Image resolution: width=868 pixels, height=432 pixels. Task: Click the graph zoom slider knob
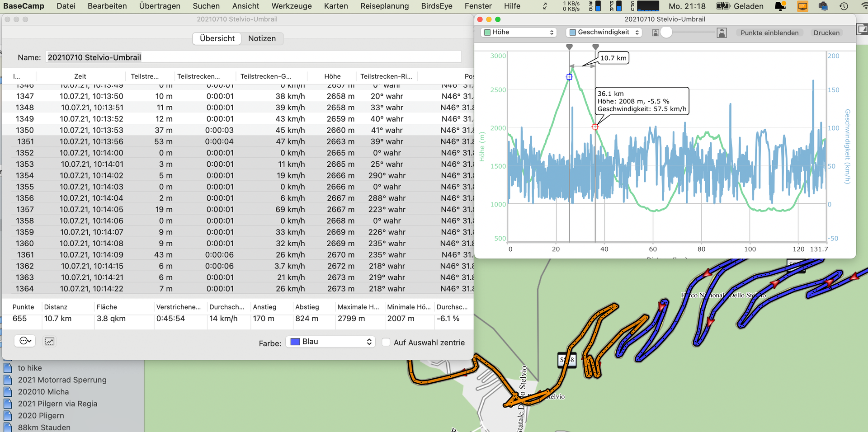(x=666, y=33)
